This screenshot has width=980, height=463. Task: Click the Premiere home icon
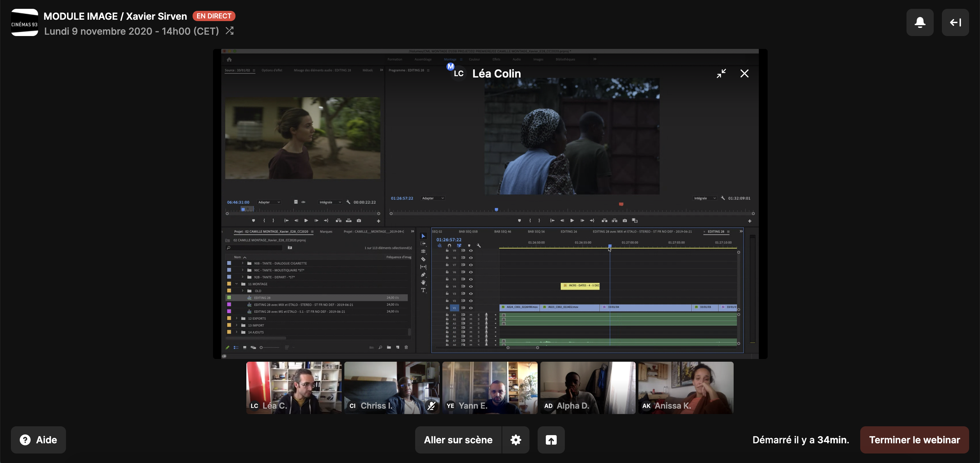229,59
